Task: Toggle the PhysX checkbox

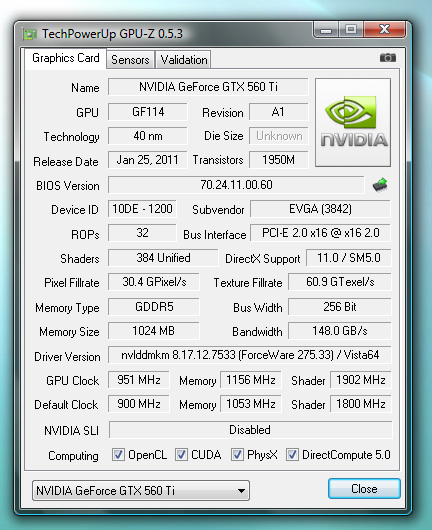Action: coord(237,455)
